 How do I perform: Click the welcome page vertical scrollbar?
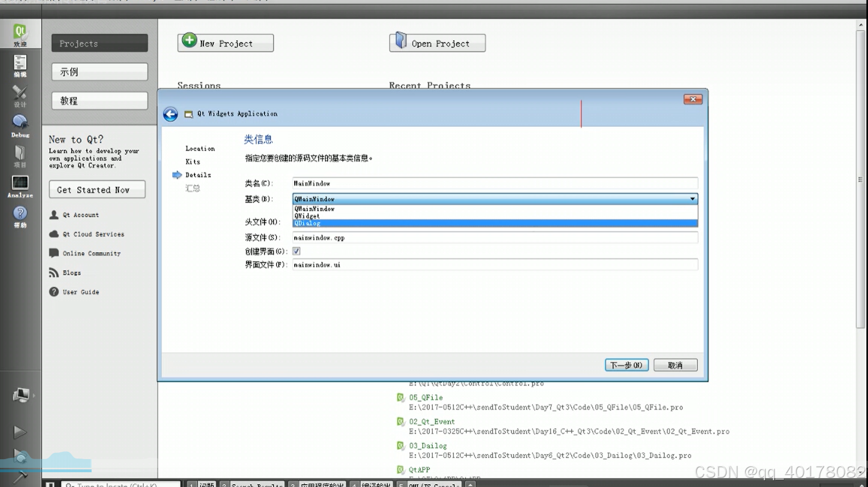pyautogui.click(x=860, y=179)
